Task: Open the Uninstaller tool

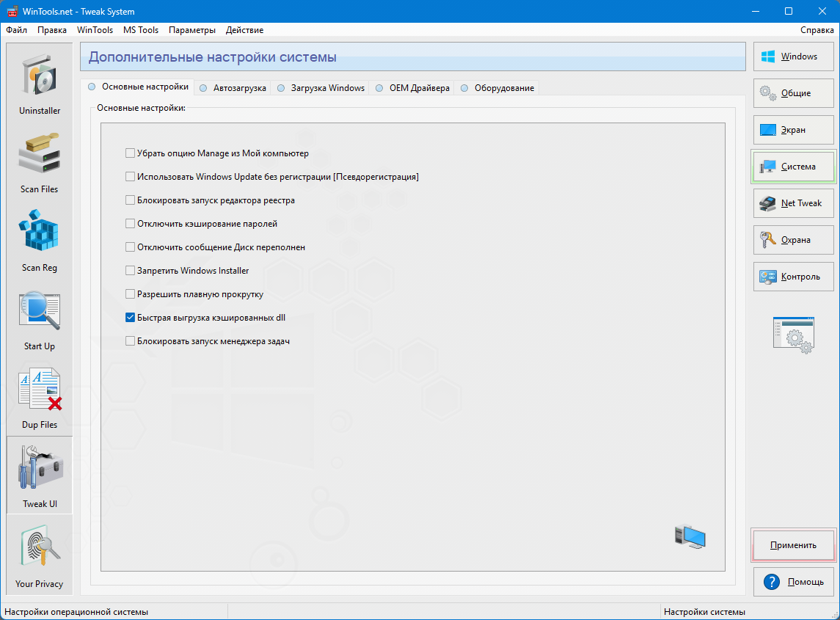Action: click(39, 82)
